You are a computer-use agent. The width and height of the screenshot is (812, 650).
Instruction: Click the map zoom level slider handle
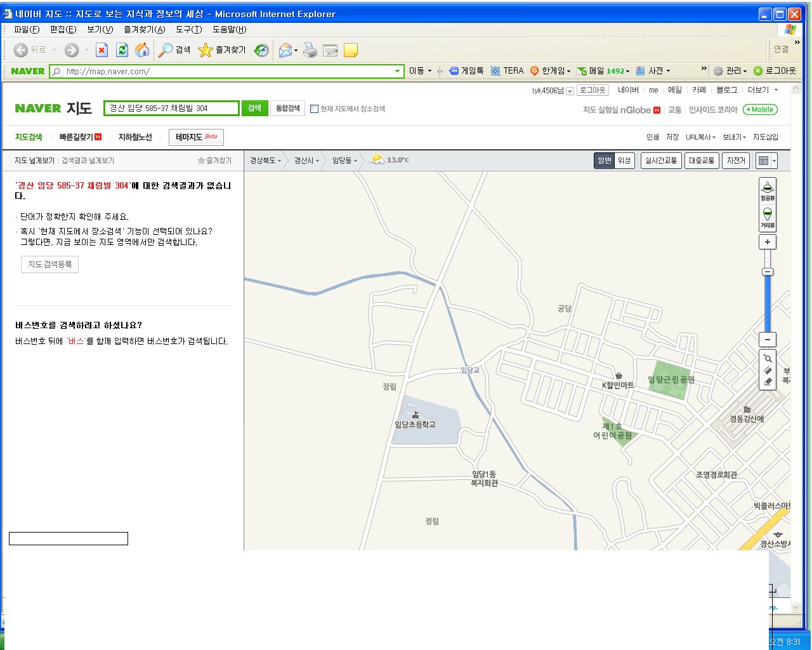click(x=767, y=272)
